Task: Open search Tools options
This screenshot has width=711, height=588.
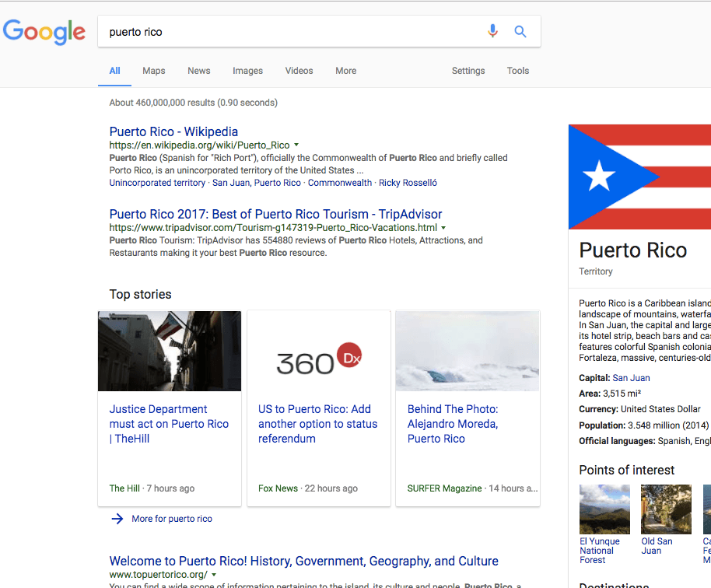Action: click(518, 71)
